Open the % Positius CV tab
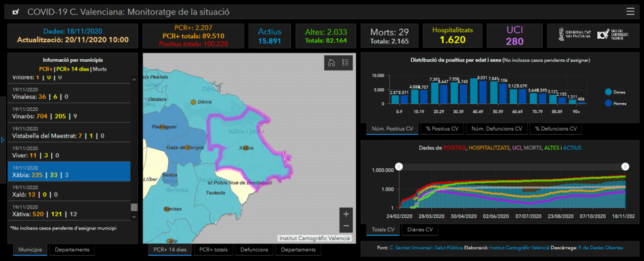 pos(442,129)
